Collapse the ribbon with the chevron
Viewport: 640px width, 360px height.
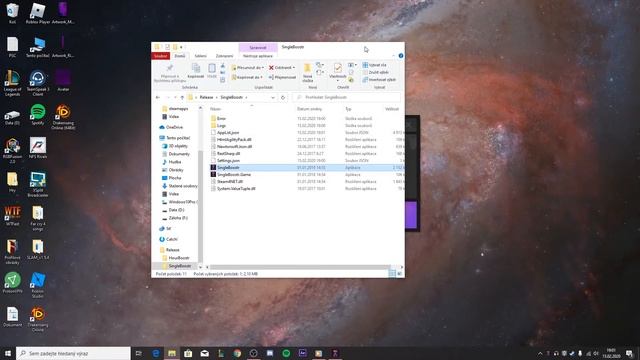[393, 56]
